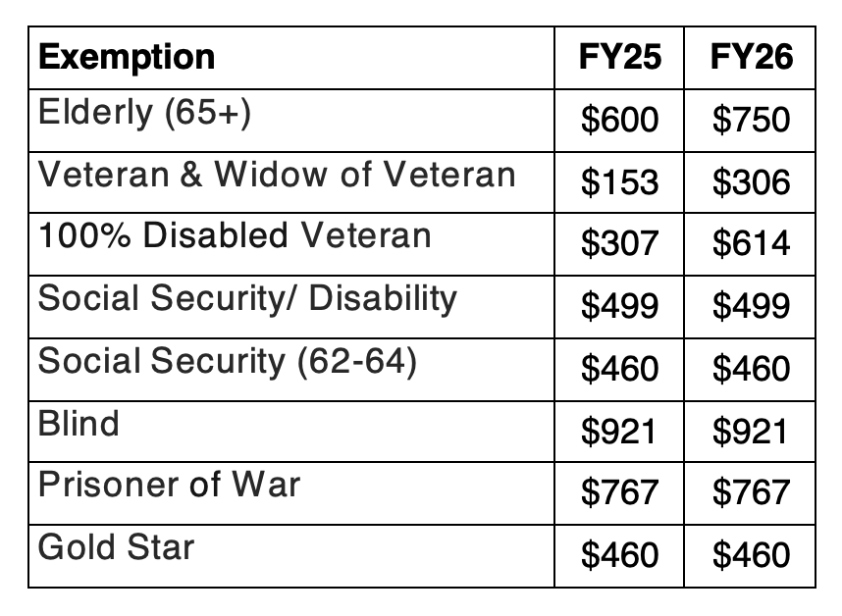Click the FY25 $499 Social Security/Disability cell
The image size is (842, 616).
[619, 306]
